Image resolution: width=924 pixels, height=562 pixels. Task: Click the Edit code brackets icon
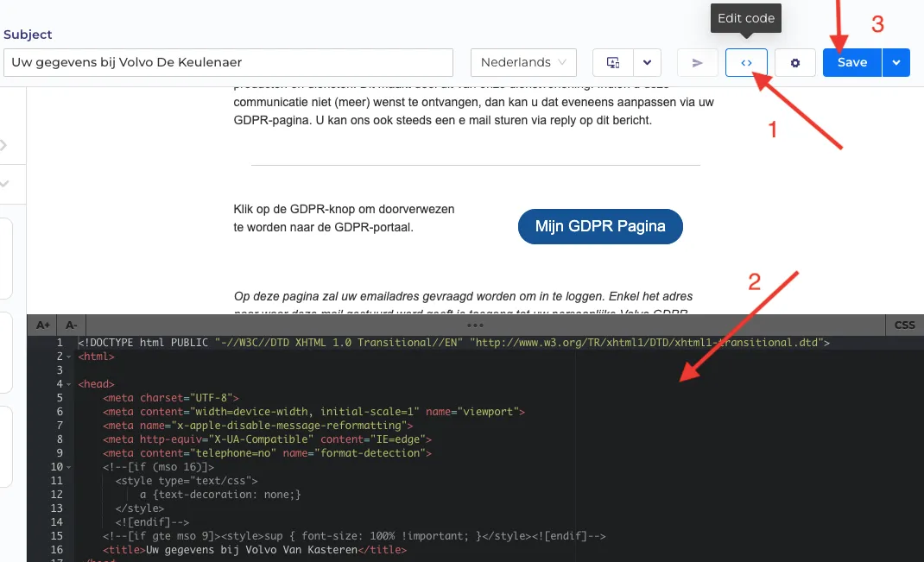coord(746,62)
